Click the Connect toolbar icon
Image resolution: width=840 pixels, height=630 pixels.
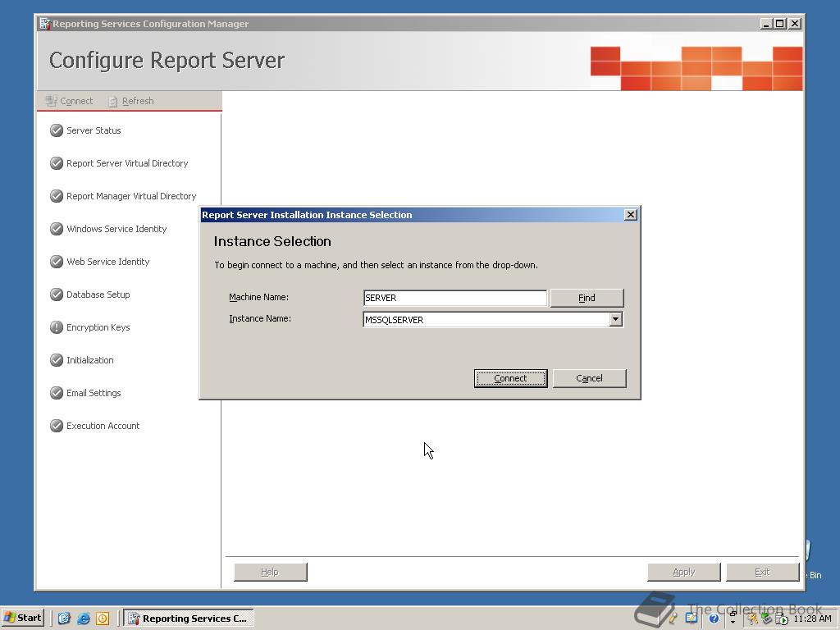52,101
